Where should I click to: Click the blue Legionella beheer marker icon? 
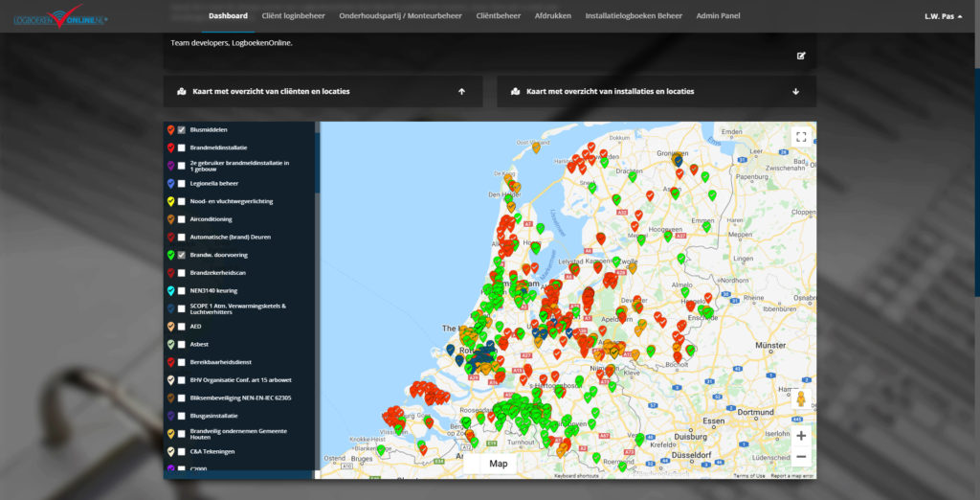(x=170, y=183)
